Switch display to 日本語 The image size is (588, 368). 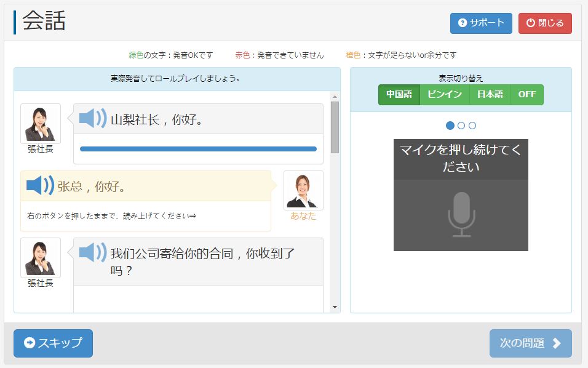(x=490, y=95)
